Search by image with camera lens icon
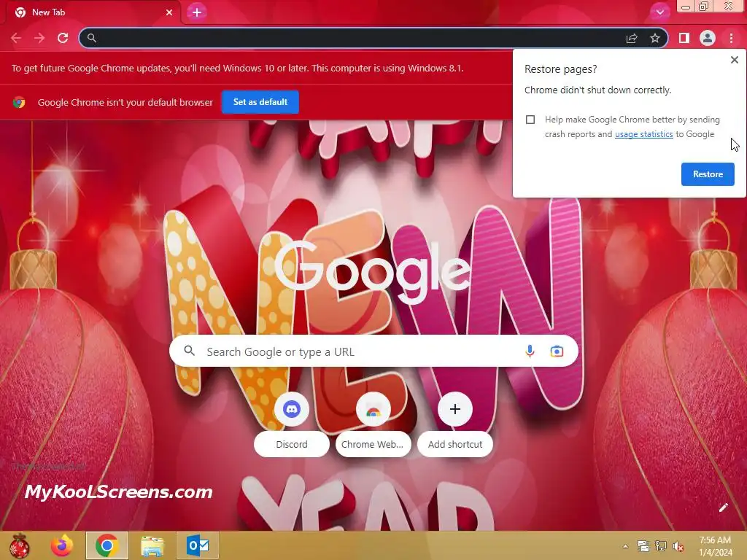Viewport: 747px width, 560px height. point(557,351)
